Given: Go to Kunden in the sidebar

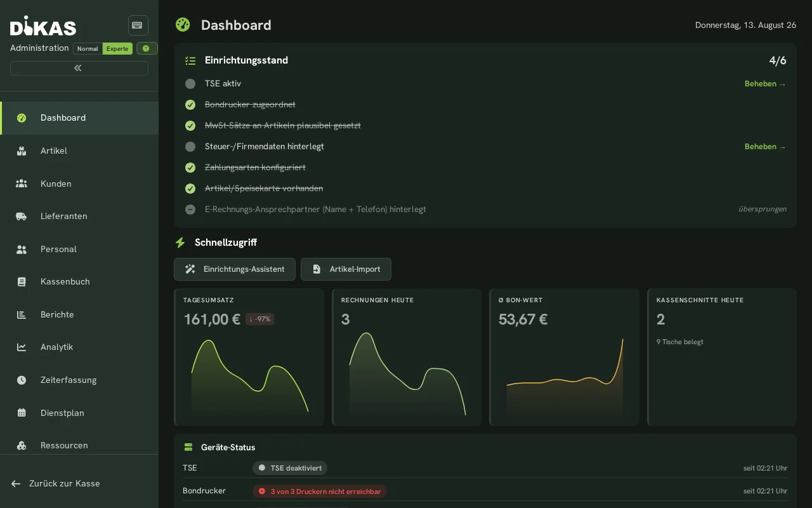Looking at the screenshot, I should pos(79,184).
